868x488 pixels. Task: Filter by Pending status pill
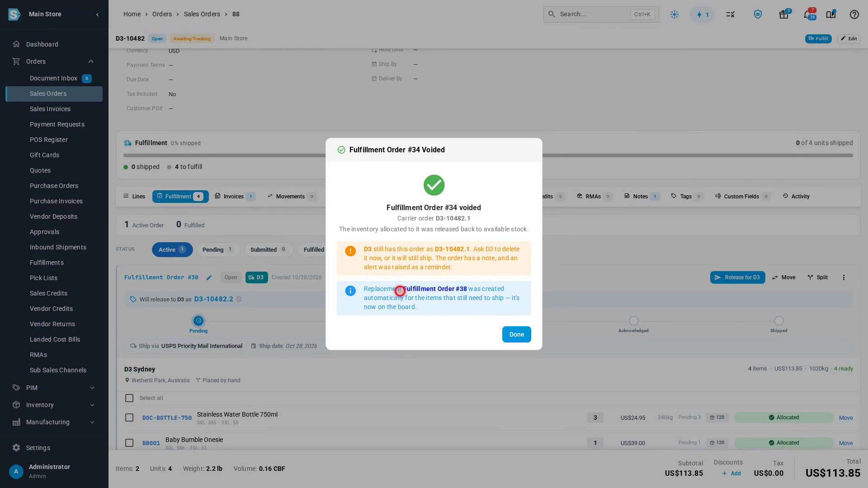coord(218,250)
